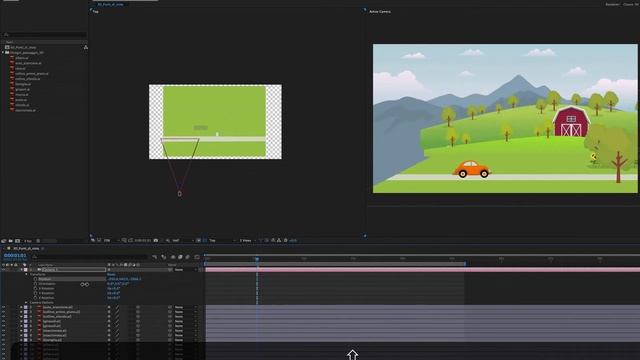Open the 2 Views layout dropdown
The height and width of the screenshot is (360, 640).
point(247,240)
